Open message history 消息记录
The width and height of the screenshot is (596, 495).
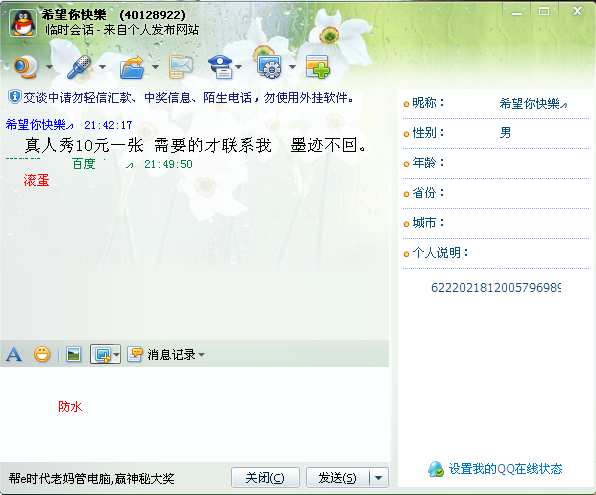tap(162, 354)
